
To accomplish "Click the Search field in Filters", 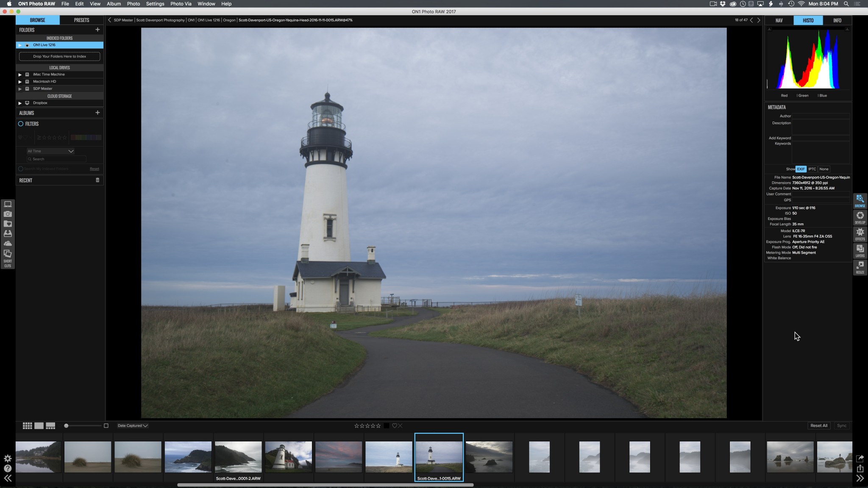I will [x=56, y=159].
